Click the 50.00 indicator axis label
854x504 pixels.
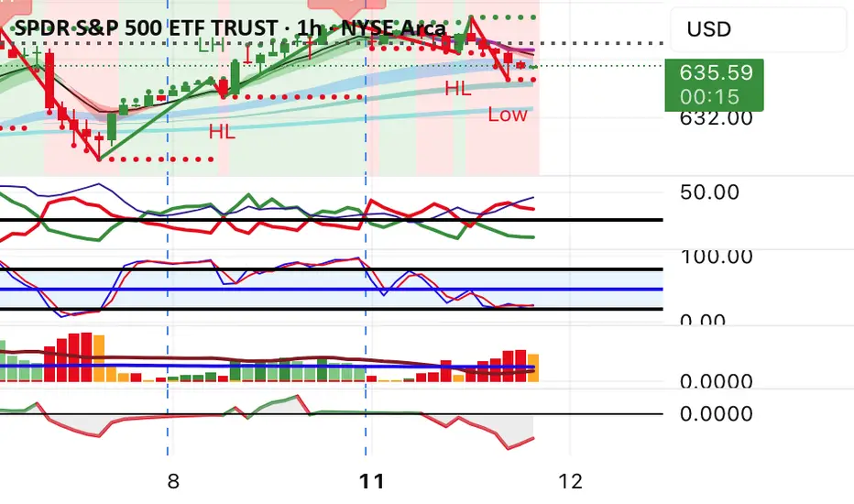click(x=709, y=192)
